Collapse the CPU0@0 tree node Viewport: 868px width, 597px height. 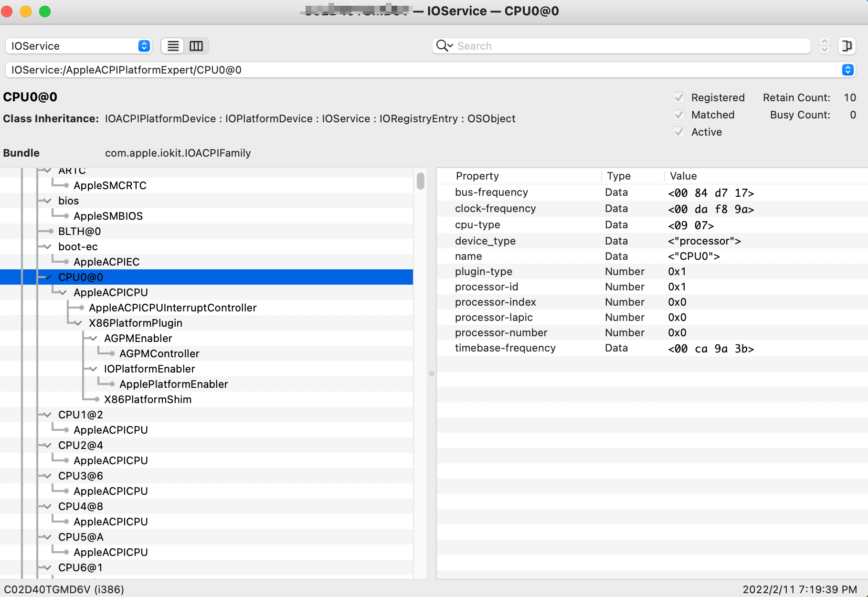point(47,277)
